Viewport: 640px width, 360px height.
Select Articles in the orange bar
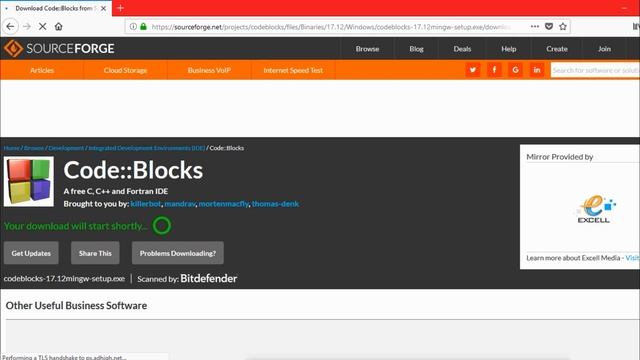click(42, 70)
